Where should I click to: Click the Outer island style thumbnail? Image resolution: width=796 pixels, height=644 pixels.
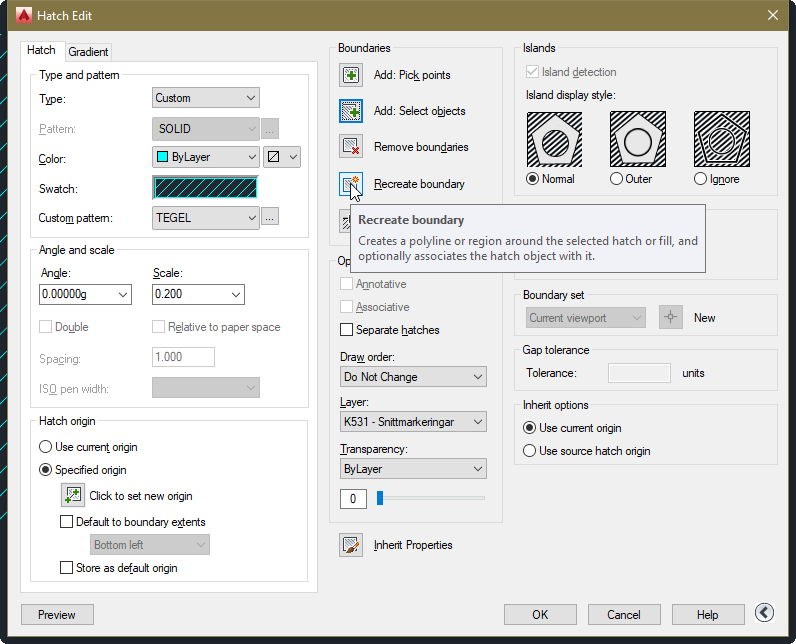pyautogui.click(x=638, y=140)
